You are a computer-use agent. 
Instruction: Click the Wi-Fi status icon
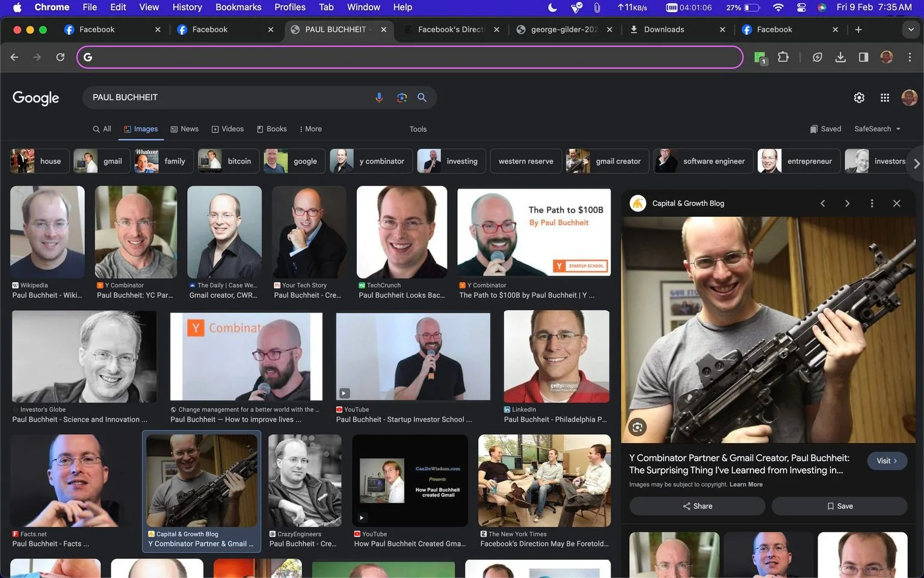coord(778,7)
